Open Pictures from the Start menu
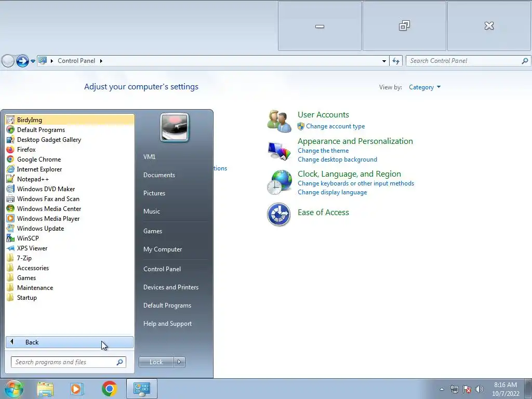The width and height of the screenshot is (532, 399). pos(154,193)
